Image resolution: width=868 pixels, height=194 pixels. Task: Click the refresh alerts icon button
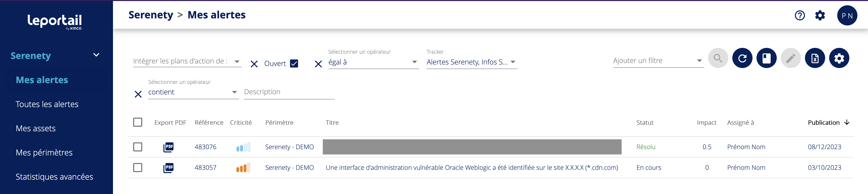[742, 58]
